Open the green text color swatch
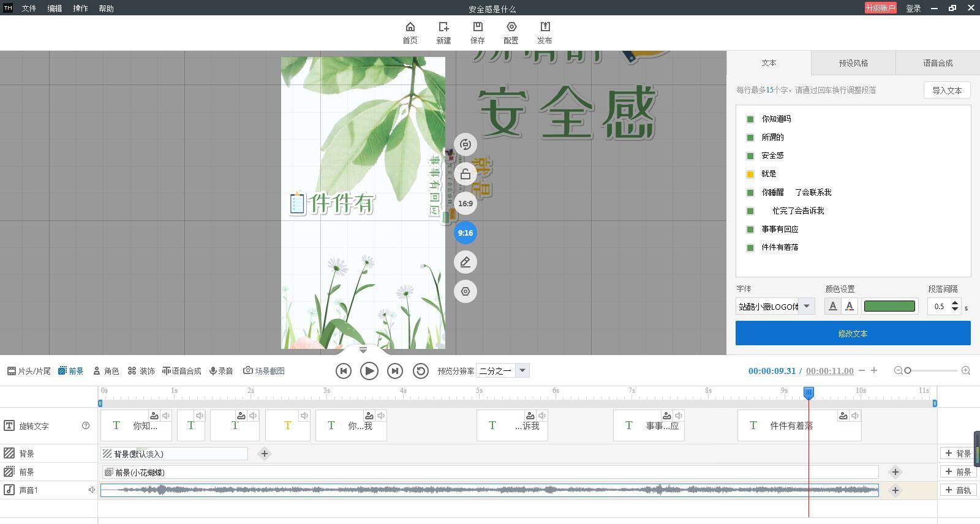980x524 pixels. pyautogui.click(x=889, y=306)
